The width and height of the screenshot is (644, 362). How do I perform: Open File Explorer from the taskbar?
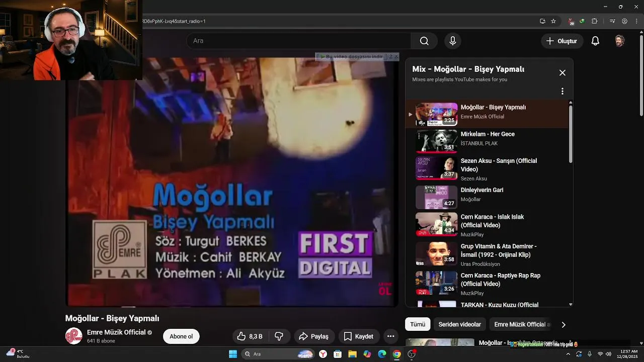pos(352,354)
